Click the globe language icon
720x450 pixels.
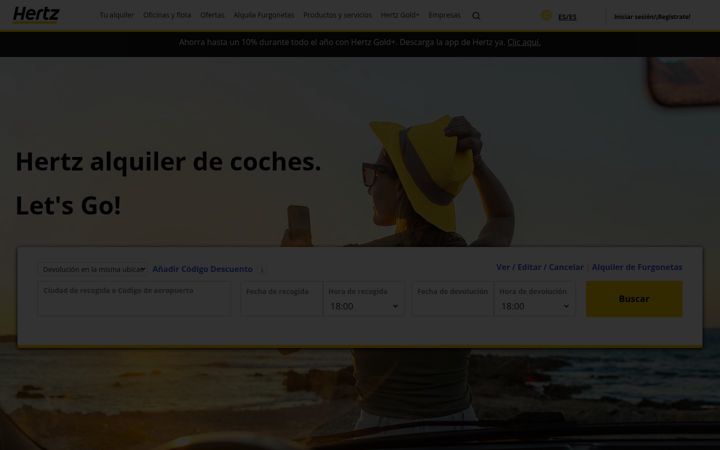pyautogui.click(x=546, y=15)
